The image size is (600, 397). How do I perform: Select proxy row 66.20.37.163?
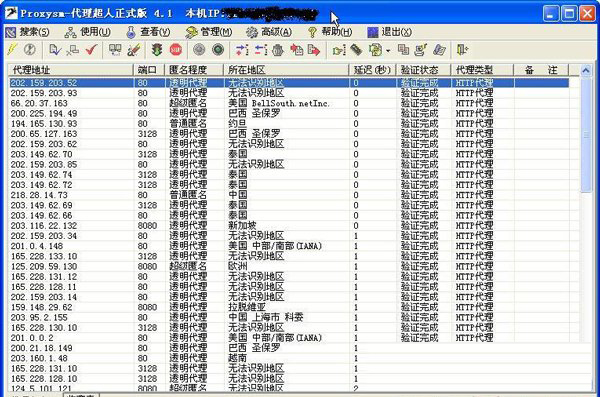pos(289,103)
